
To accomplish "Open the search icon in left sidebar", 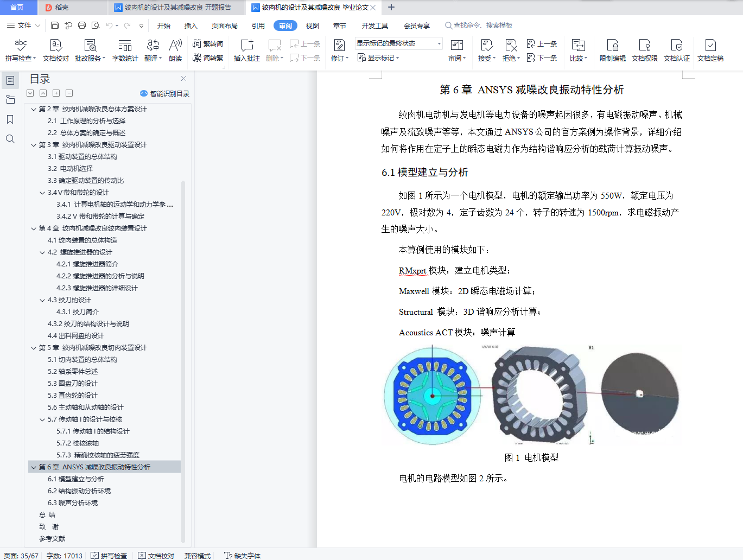I will pos(10,139).
